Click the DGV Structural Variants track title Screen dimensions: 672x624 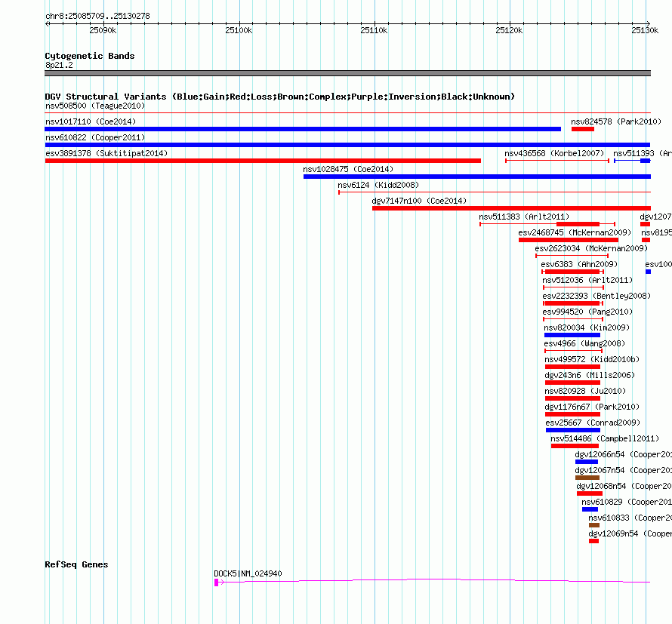279,97
